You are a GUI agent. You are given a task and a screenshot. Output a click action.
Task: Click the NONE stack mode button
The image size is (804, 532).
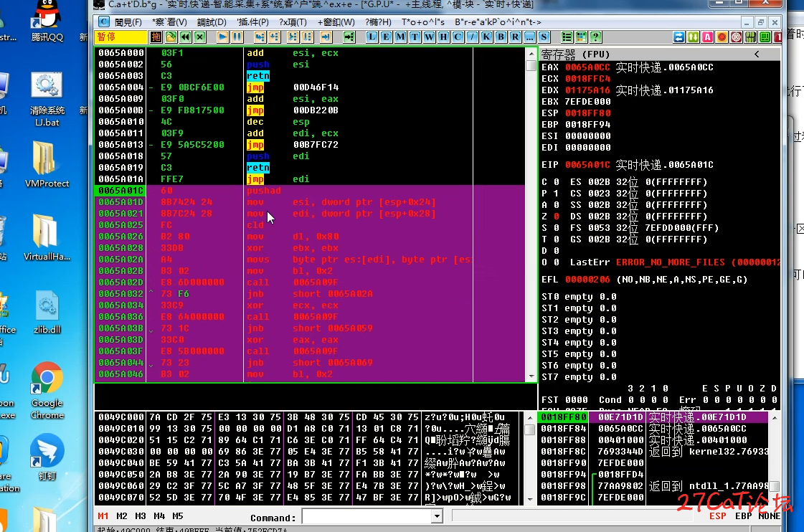pyautogui.click(x=769, y=516)
